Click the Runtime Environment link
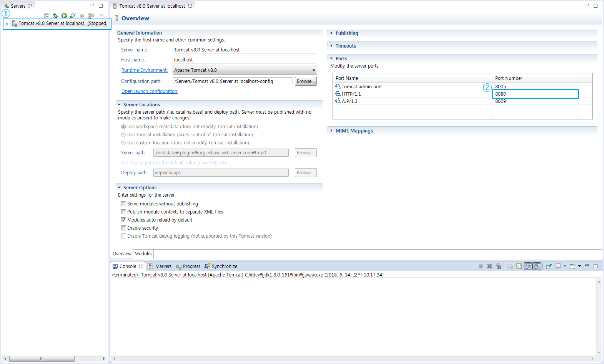The width and height of the screenshot is (604, 364). [x=145, y=70]
